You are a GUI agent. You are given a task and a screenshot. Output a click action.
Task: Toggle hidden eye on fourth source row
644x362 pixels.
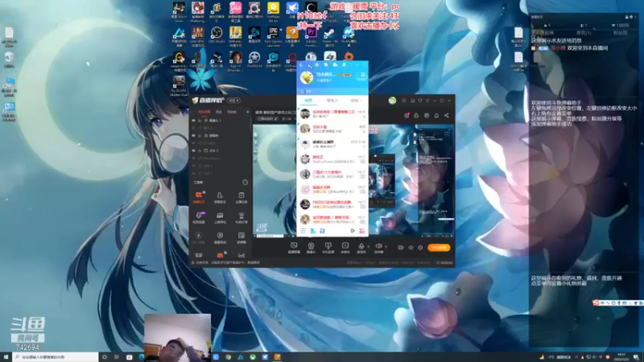tap(194, 143)
